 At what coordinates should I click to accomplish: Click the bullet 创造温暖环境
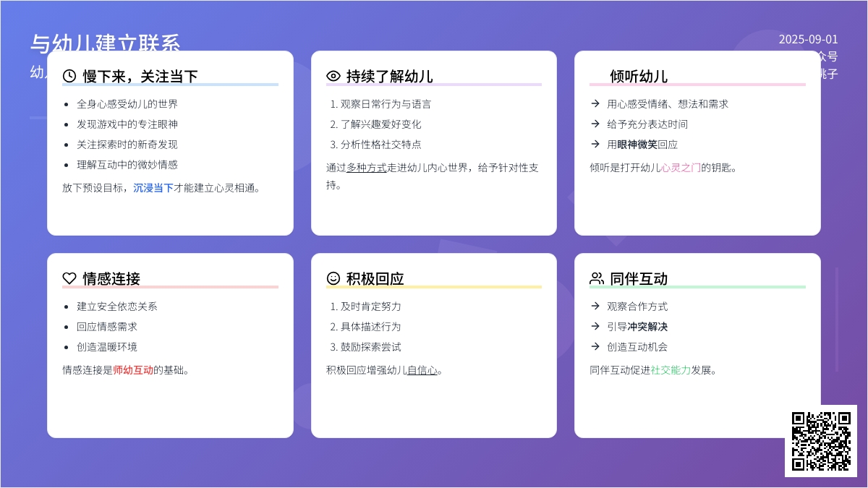(107, 346)
